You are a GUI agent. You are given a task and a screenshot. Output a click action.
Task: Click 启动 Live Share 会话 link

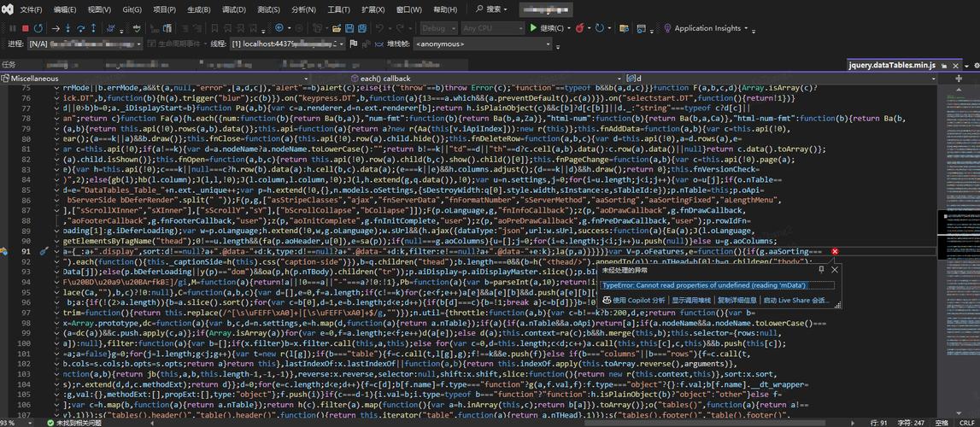(x=795, y=301)
